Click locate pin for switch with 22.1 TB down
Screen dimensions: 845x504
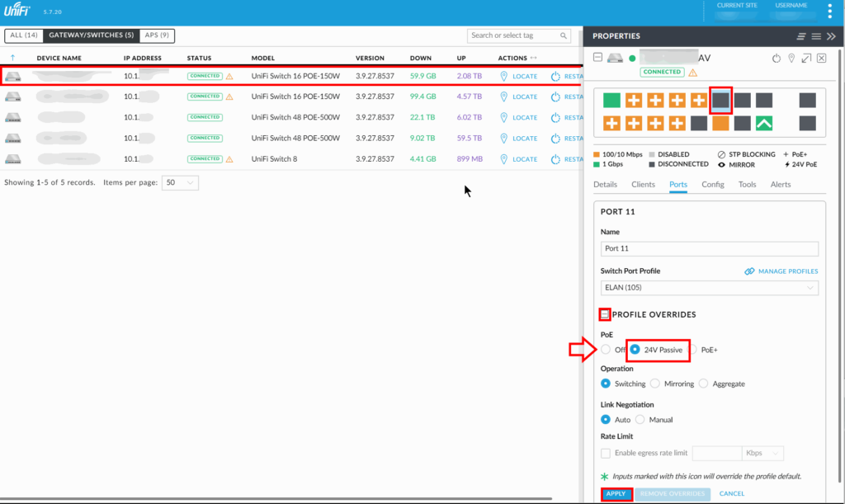click(504, 117)
